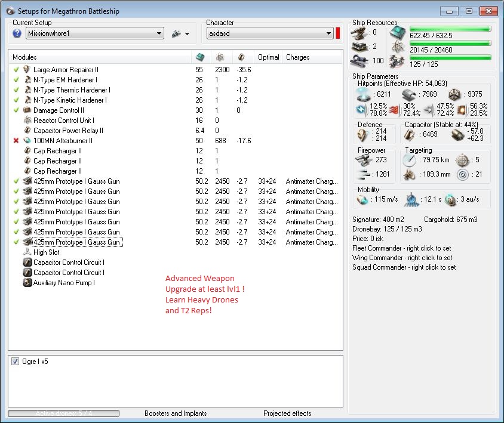Select the Auxiliary Nano Pump I rig
Image resolution: width=504 pixels, height=423 pixels.
(x=64, y=283)
